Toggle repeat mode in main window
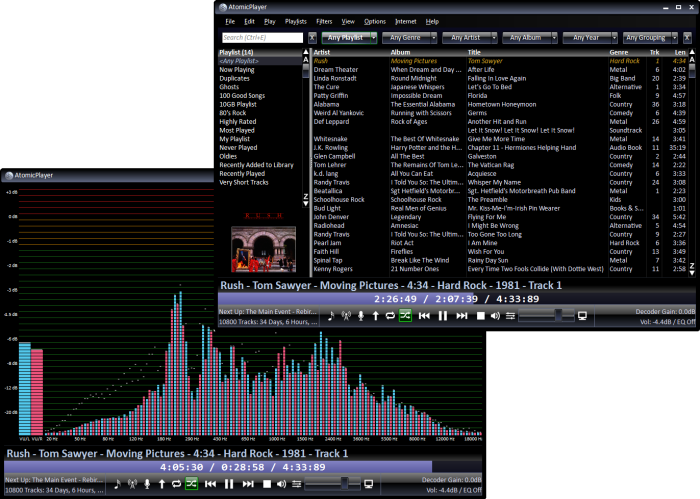This screenshot has height=499, width=700. pyautogui.click(x=390, y=316)
